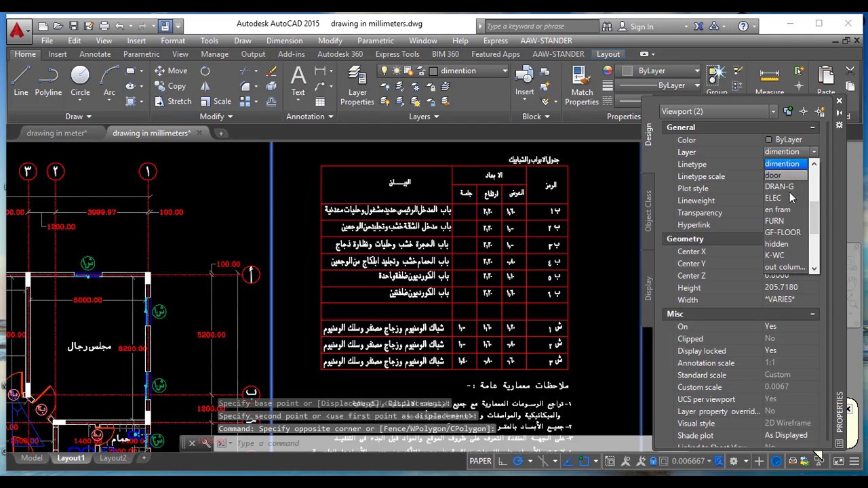868x488 pixels.
Task: Open Layer Properties manager
Action: tap(357, 85)
